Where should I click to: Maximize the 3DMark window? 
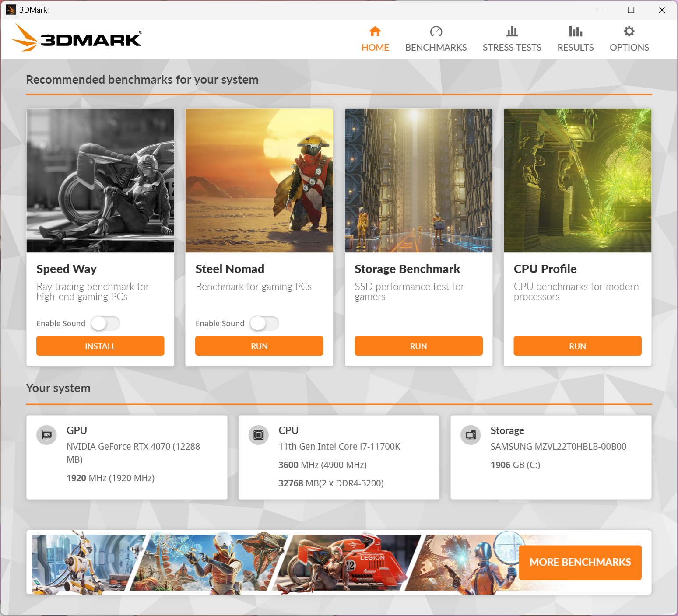click(631, 10)
